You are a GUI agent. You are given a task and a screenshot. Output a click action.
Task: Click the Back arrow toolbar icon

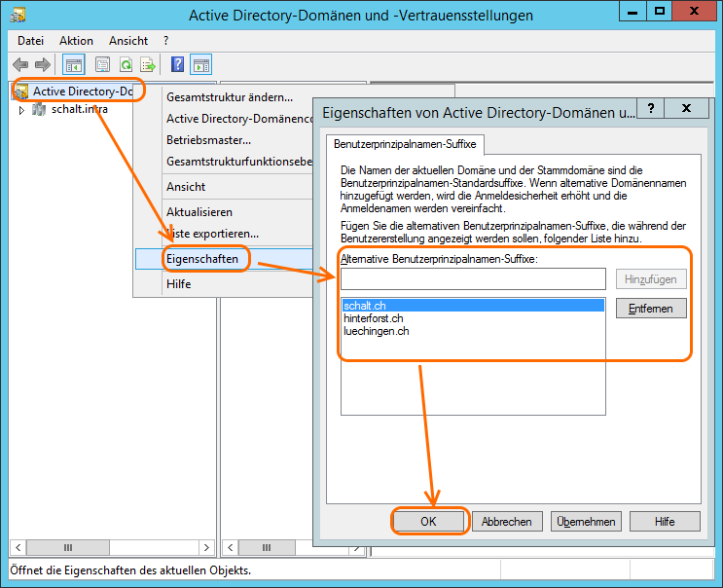point(20,65)
